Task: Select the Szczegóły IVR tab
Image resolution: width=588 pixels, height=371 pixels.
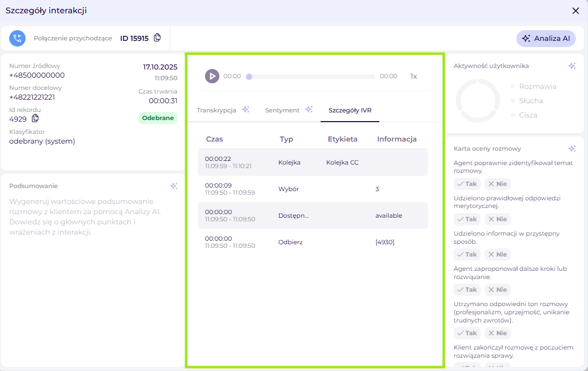Action: click(350, 110)
